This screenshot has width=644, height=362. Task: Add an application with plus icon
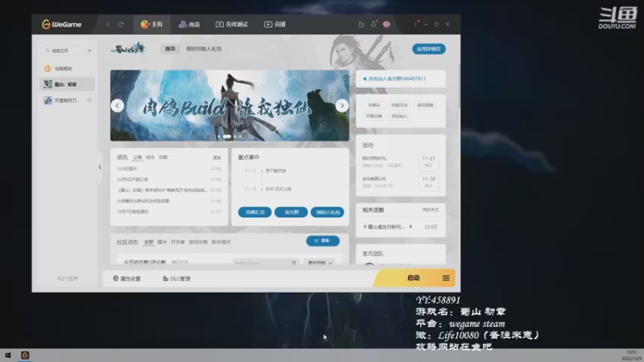[89, 51]
